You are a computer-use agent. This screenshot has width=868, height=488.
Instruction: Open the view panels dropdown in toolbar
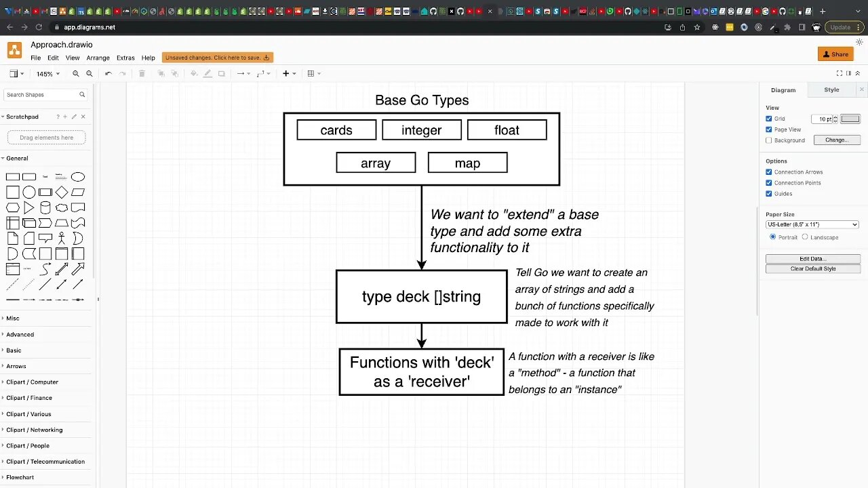click(17, 74)
